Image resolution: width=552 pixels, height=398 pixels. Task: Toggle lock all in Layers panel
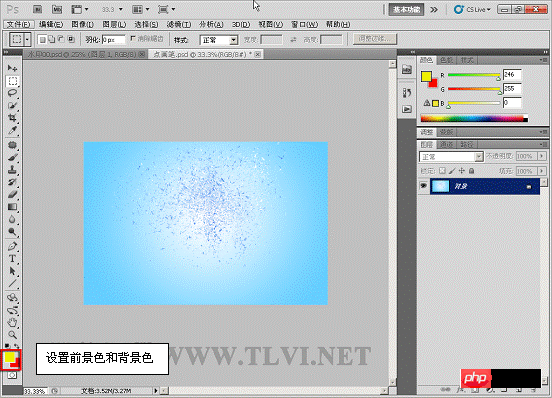coord(471,171)
